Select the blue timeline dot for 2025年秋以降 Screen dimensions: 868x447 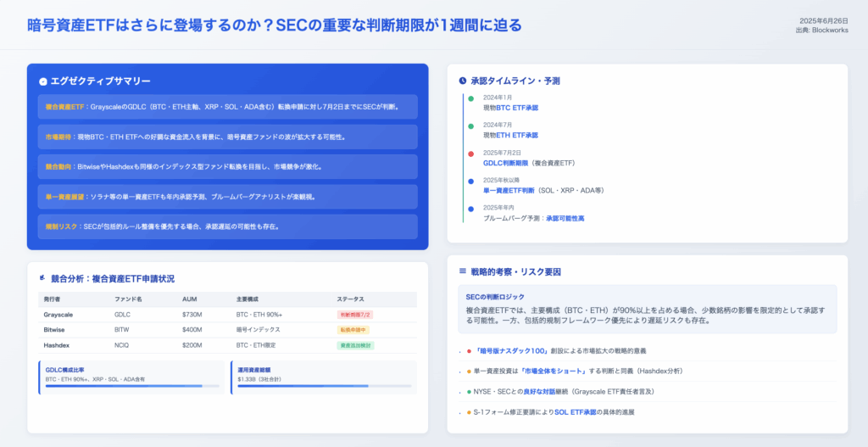[x=471, y=182]
